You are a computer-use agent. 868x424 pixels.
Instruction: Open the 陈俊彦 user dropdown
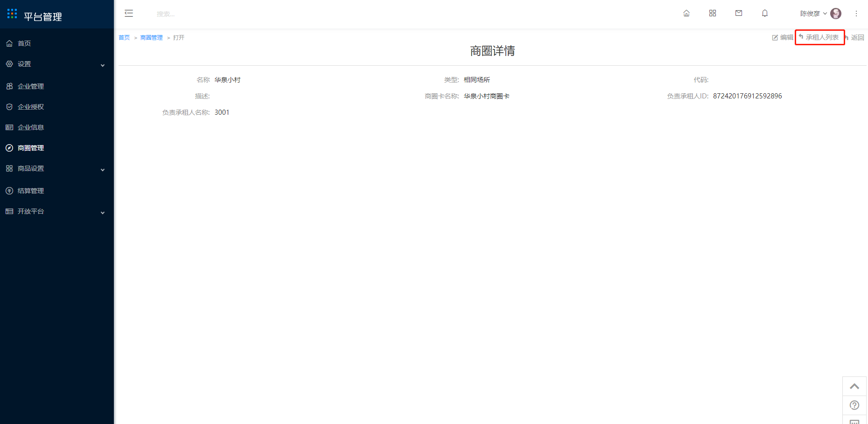click(813, 14)
